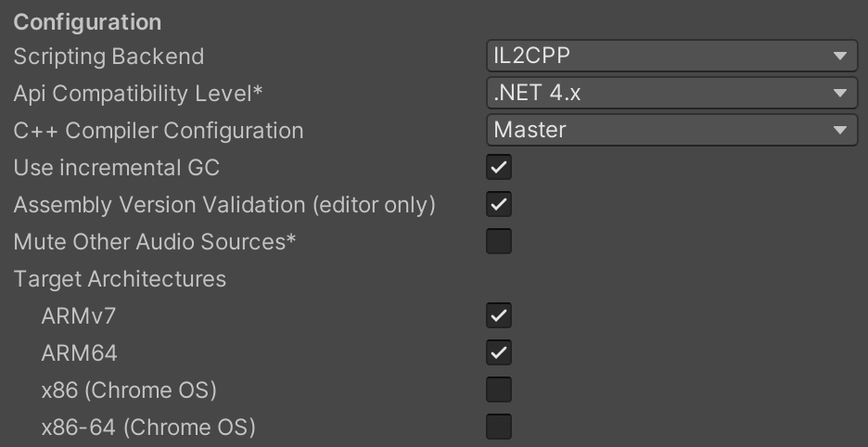The image size is (868, 447).
Task: Click the Use incremental GC label
Action: [117, 168]
